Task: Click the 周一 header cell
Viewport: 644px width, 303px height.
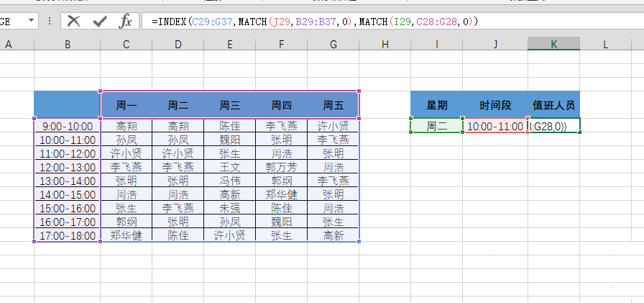Action: click(x=126, y=106)
